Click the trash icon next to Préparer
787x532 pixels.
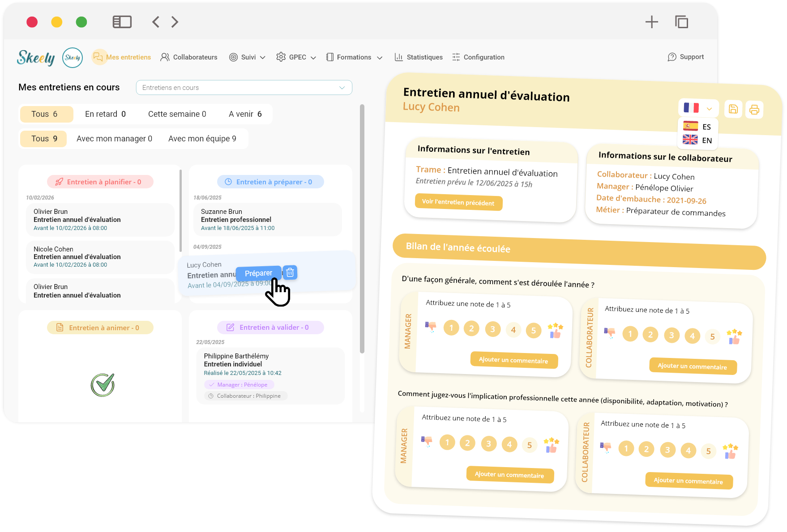pos(290,272)
